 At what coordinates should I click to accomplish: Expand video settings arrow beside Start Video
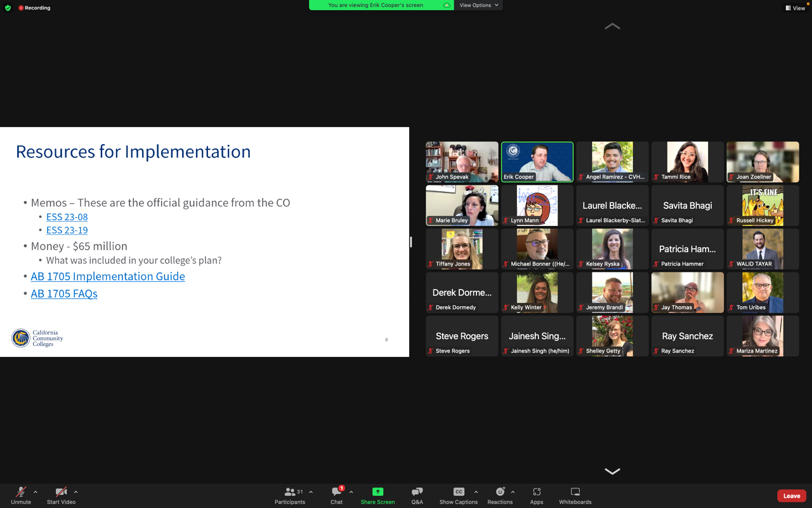click(75, 492)
